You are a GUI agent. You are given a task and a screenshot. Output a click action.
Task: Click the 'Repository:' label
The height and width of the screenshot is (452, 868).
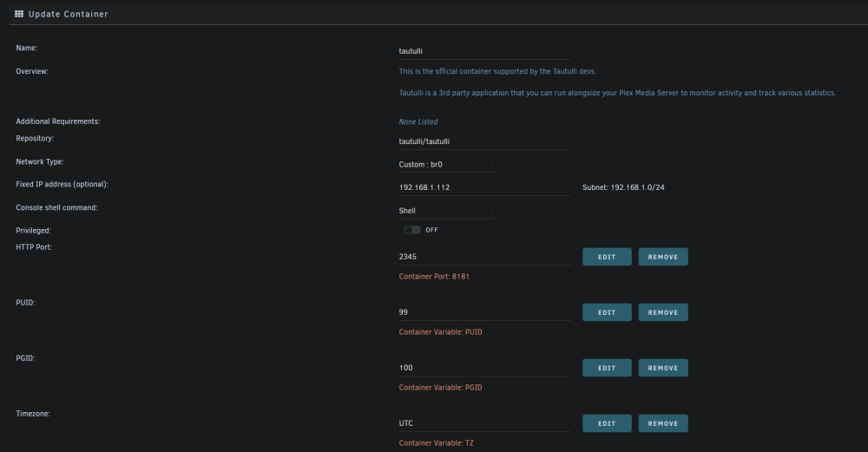click(x=35, y=138)
